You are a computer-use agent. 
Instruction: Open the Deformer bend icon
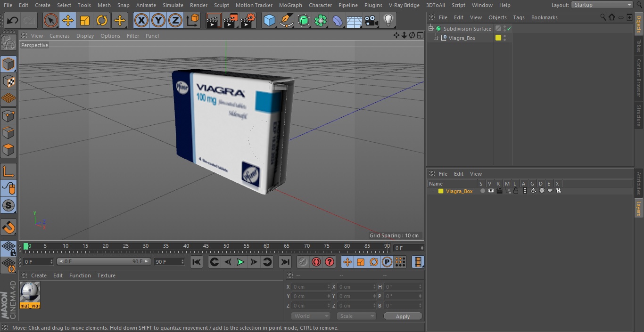pos(338,20)
